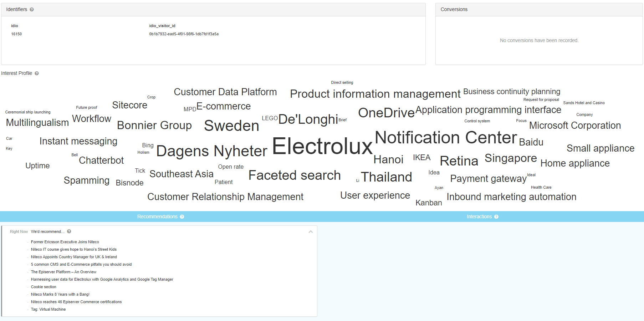Click Inbound marketing automation topic
The height and width of the screenshot is (321, 644).
(x=511, y=197)
